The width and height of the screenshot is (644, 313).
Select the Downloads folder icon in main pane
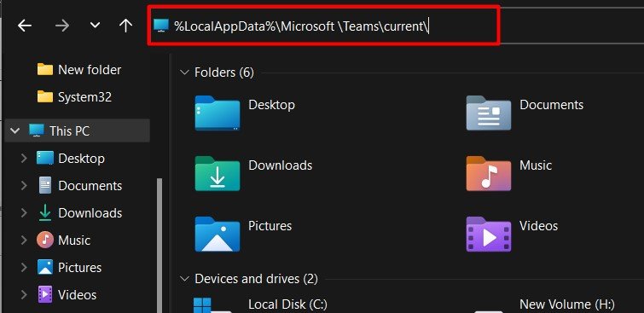(218, 173)
